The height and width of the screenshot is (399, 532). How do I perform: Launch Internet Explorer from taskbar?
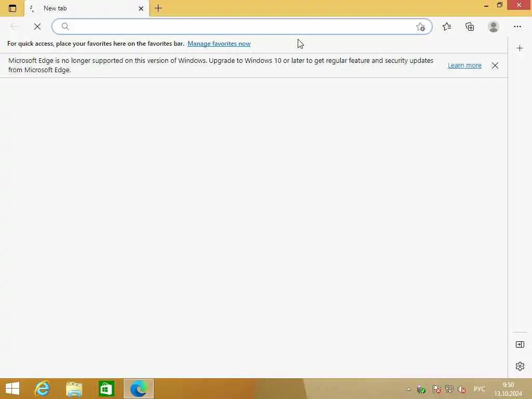click(42, 389)
